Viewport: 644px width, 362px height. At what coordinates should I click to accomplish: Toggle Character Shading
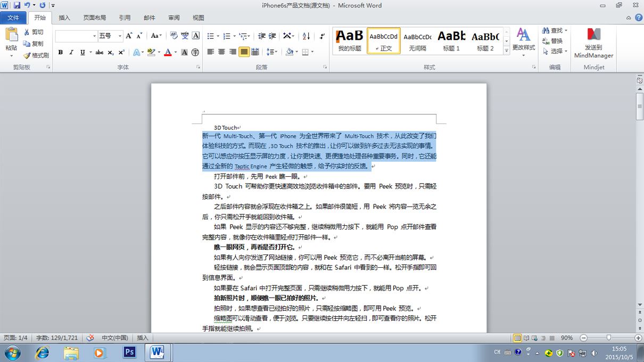184,52
